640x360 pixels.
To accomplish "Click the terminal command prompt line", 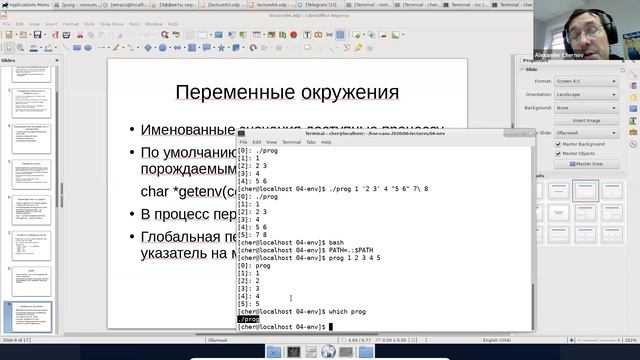I will point(285,327).
